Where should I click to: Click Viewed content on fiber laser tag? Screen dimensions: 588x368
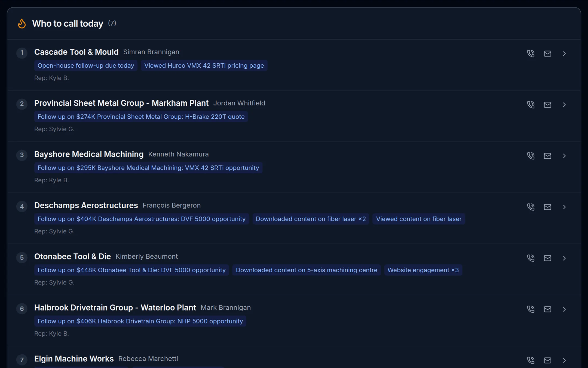[x=419, y=219]
